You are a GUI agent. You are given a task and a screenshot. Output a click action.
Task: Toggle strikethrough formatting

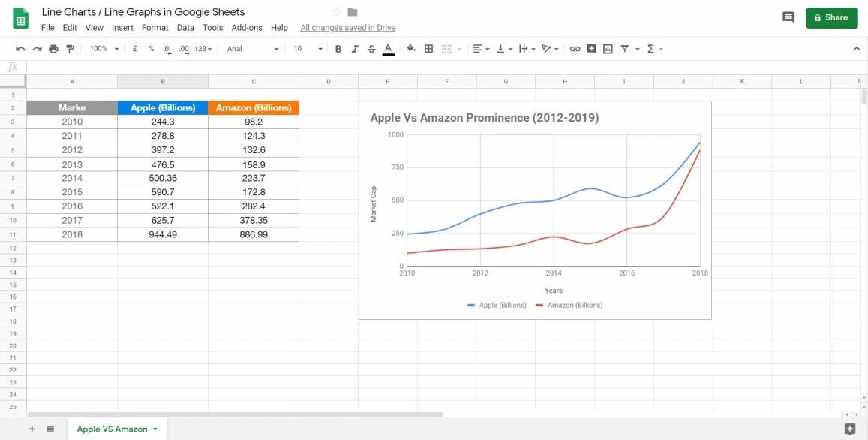coord(371,49)
